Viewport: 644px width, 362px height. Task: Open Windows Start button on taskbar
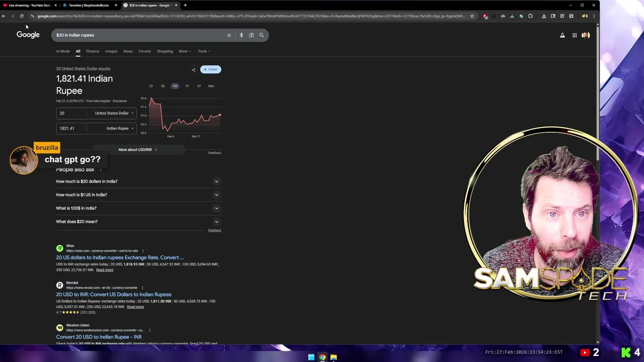(311, 357)
